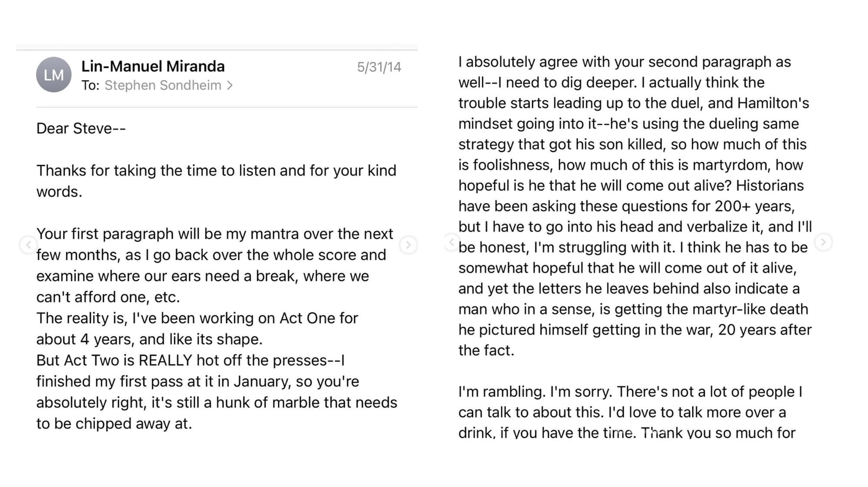Select the line starting "Your first paragraph will"
Image resolution: width=868 pixels, height=487 pixels.
click(214, 234)
